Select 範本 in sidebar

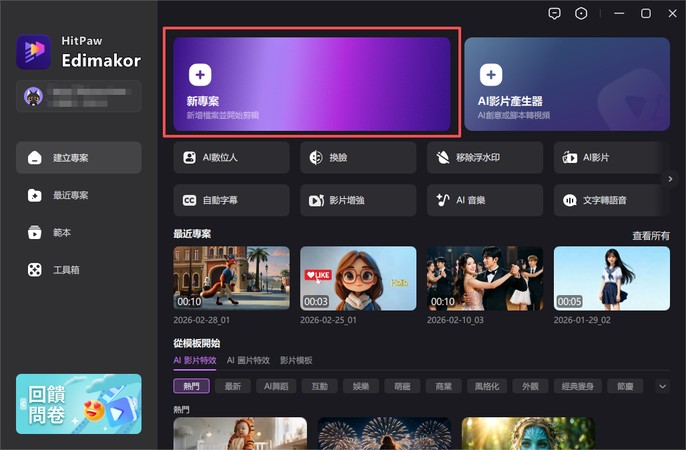tap(79, 232)
